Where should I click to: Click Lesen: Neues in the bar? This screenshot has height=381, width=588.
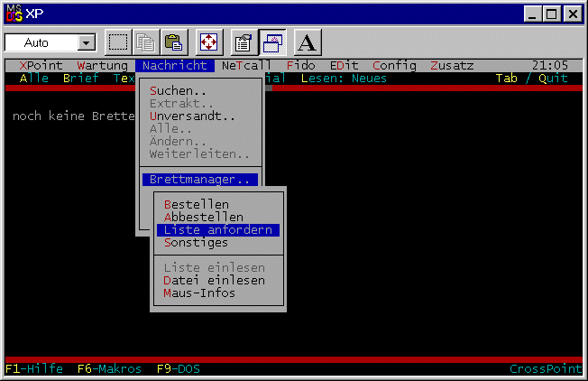344,79
